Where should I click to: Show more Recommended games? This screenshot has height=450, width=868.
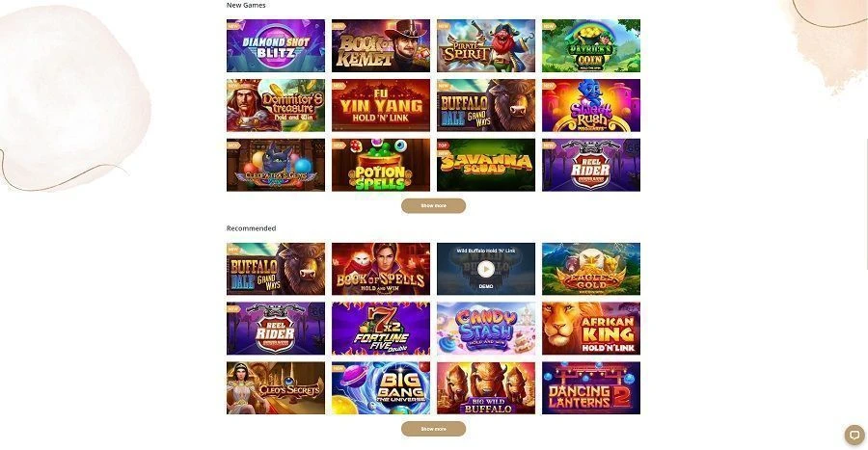433,429
